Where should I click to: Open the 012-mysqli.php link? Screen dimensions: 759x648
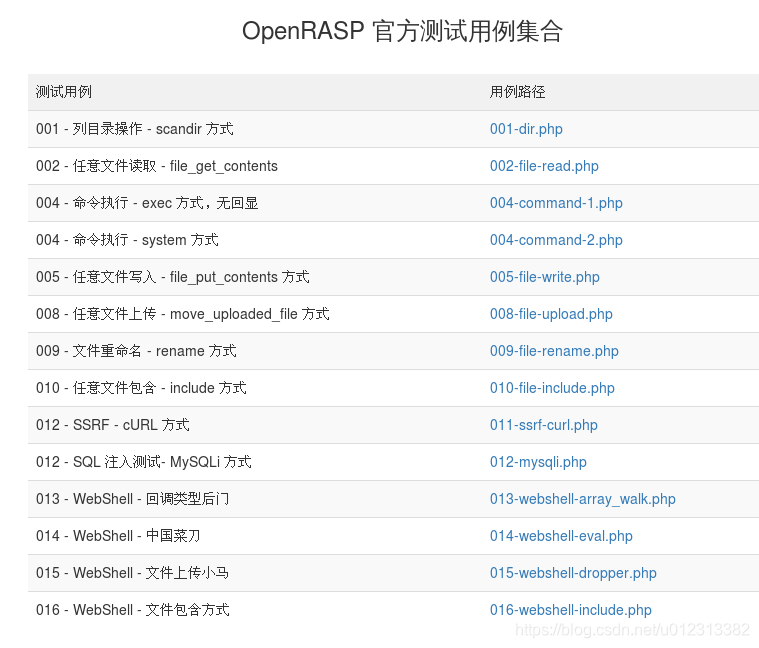(538, 462)
